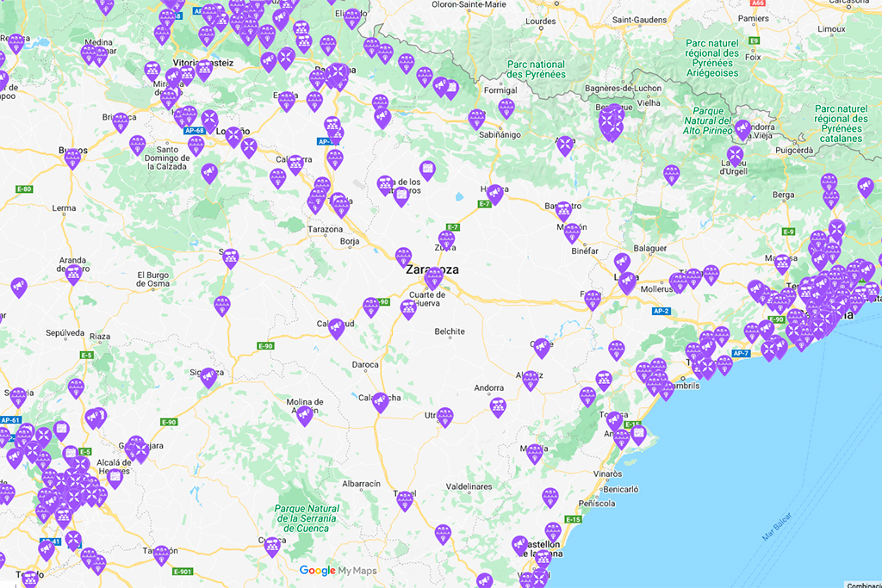
Task: Select the megaphone marker at Andorra la Vella
Action: click(x=743, y=130)
